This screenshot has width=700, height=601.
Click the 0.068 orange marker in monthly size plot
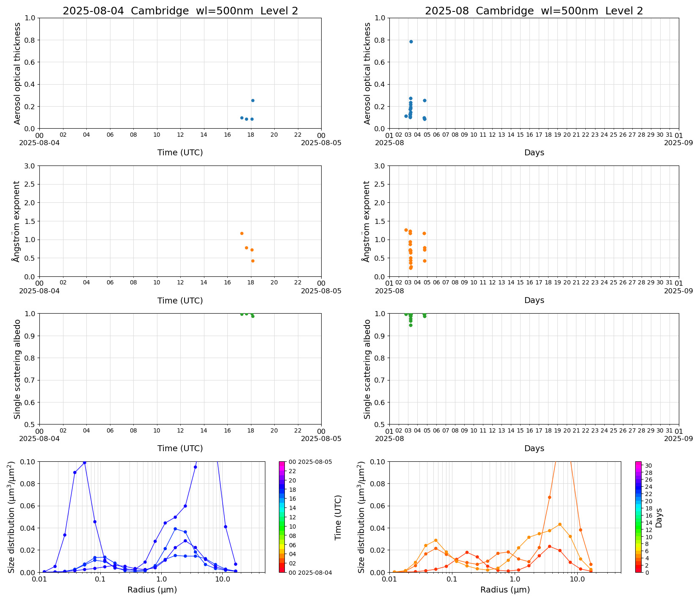(549, 497)
